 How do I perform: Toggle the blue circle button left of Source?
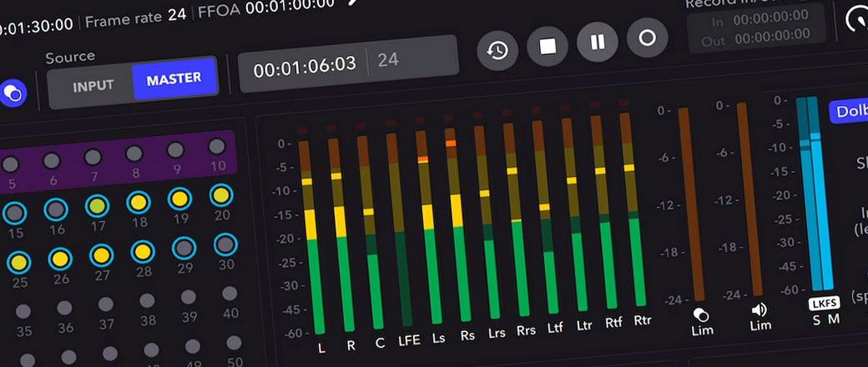13,93
